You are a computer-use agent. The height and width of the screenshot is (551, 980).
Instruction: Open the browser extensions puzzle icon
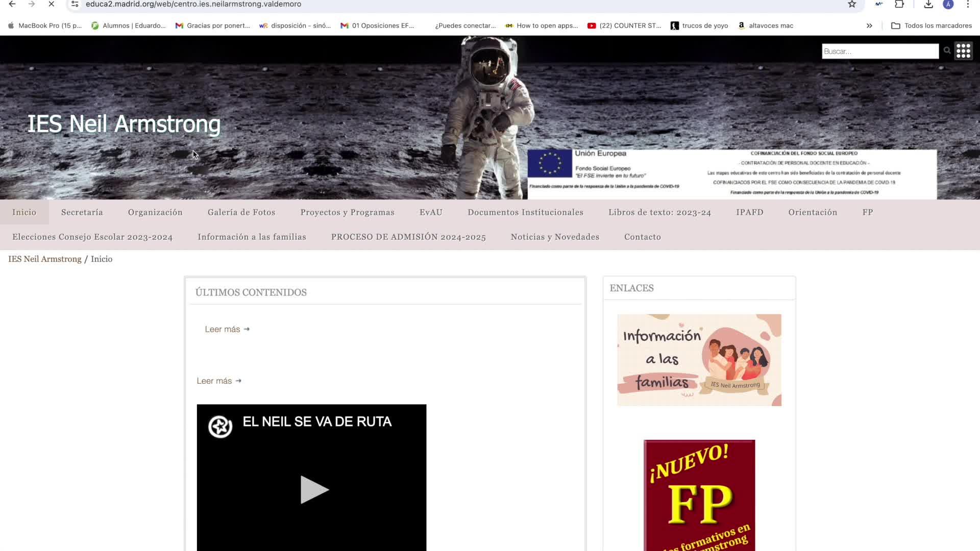coord(899,4)
